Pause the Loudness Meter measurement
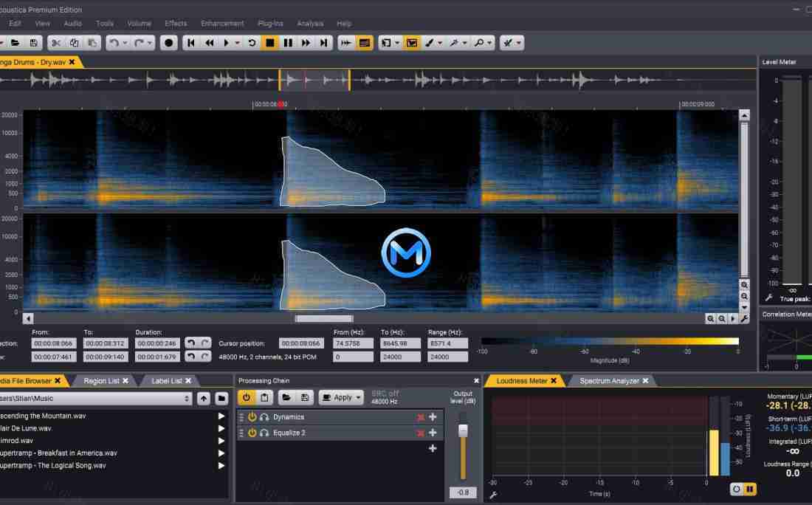Screen dimensions: 812x505 click(x=750, y=489)
